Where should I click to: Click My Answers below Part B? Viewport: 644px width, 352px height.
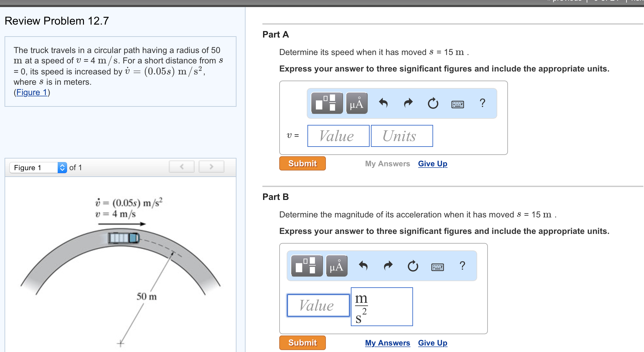click(x=387, y=343)
